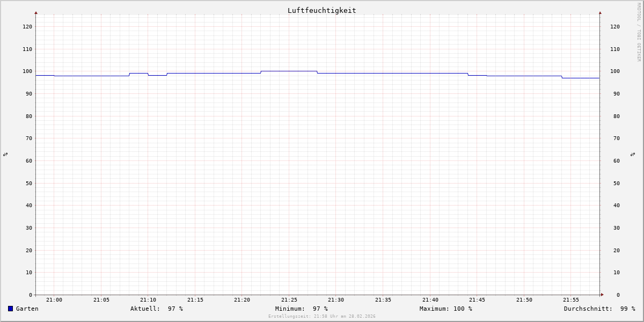Select the Maximum: 100 % value
This screenshot has height=322, width=644.
tap(446, 309)
